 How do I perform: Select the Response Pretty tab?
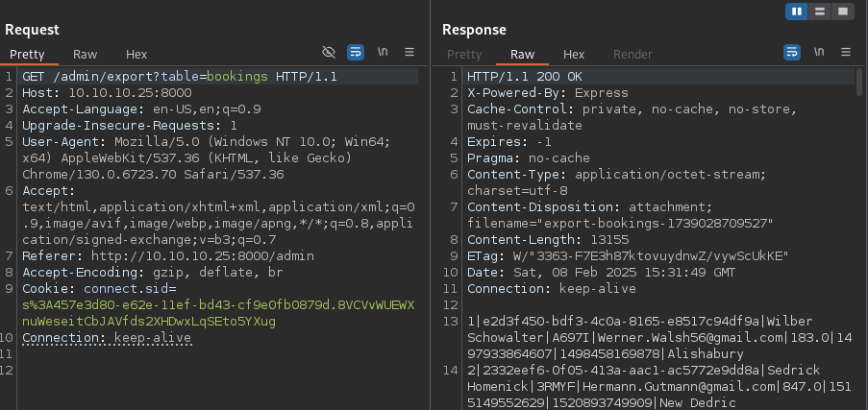tap(464, 55)
